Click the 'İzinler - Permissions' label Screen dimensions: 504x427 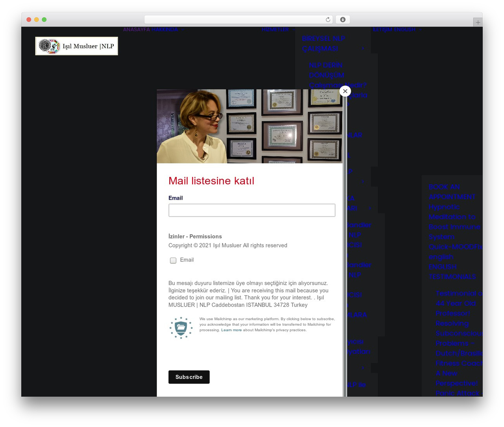click(195, 236)
